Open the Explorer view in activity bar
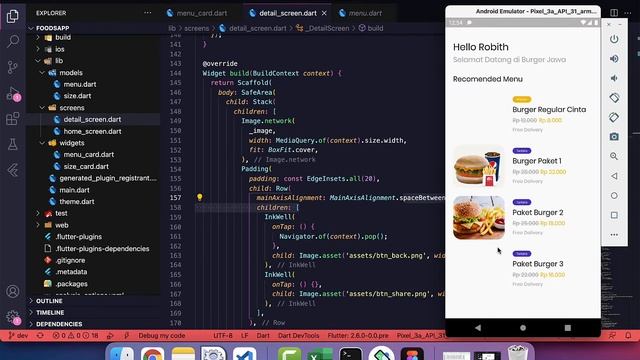The height and width of the screenshot is (360, 640). [13, 16]
